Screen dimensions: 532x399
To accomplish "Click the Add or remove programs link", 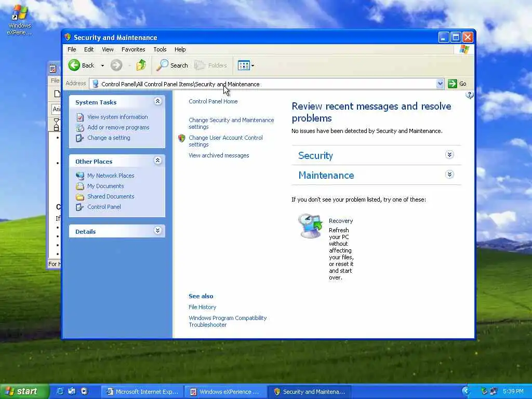I will coord(118,128).
